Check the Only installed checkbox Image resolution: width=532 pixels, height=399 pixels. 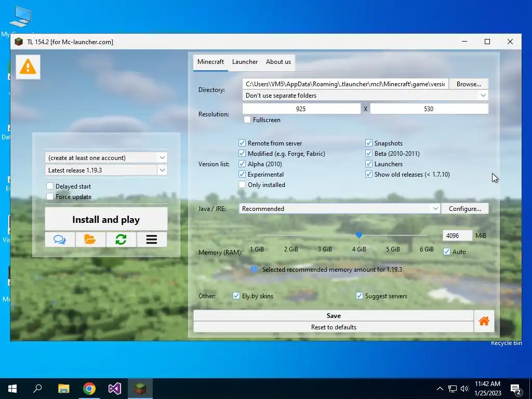(x=242, y=185)
